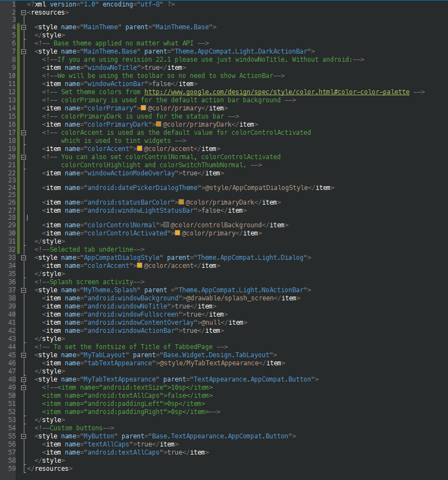Collapse the colorAccent comment fold on line 17
Image resolution: width=448 pixels, height=480 pixels.
click(x=23, y=133)
